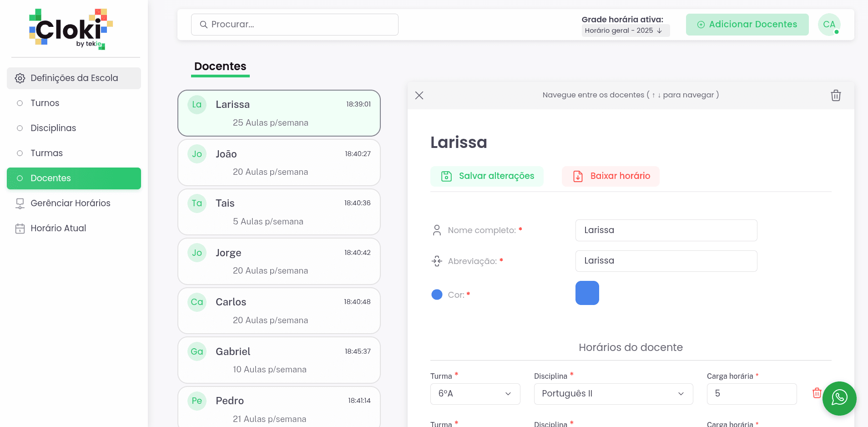This screenshot has width=868, height=427.
Task: Click trash icon to delete docente Larissa
Action: coord(835,96)
